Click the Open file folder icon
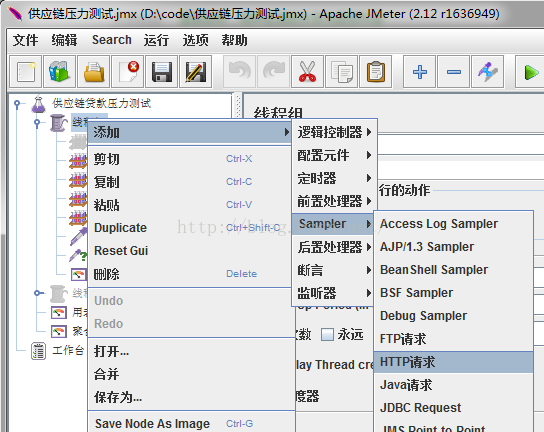 click(x=94, y=72)
